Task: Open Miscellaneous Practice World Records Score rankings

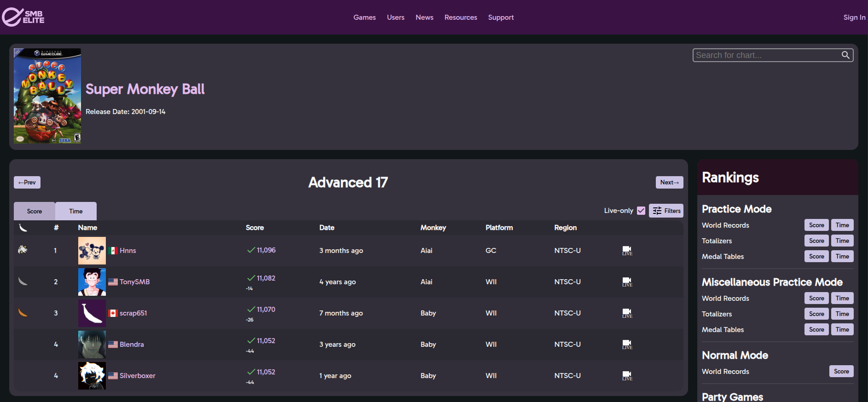Action: click(816, 298)
